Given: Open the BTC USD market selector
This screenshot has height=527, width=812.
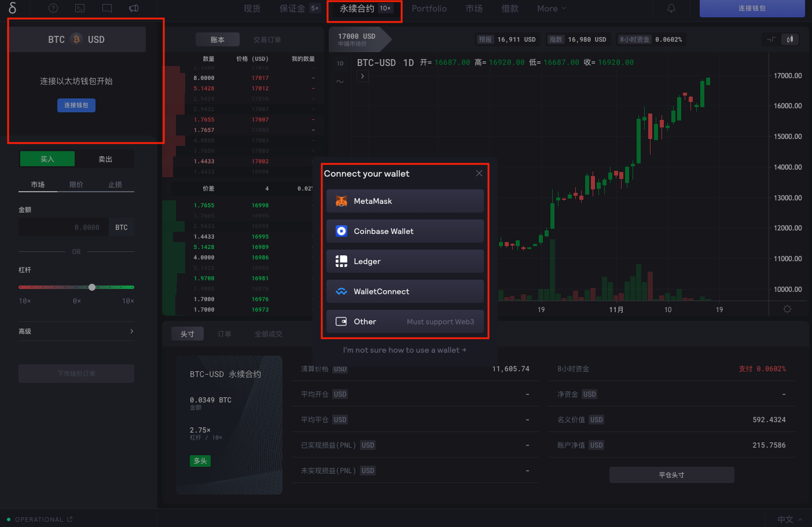Looking at the screenshot, I should point(76,39).
